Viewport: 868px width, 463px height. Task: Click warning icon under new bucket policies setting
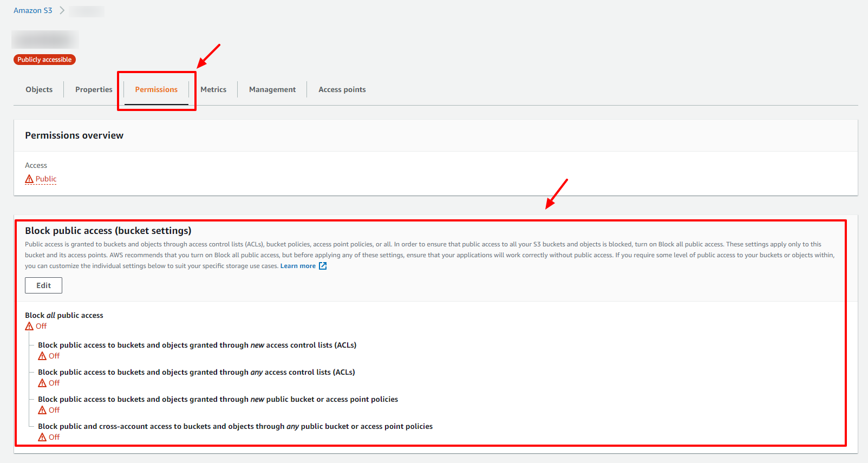[42, 410]
